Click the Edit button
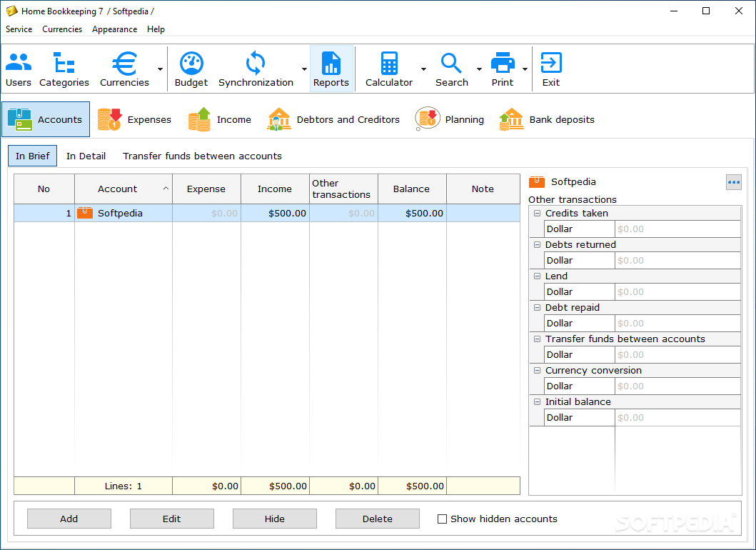756x550 pixels. pyautogui.click(x=171, y=519)
